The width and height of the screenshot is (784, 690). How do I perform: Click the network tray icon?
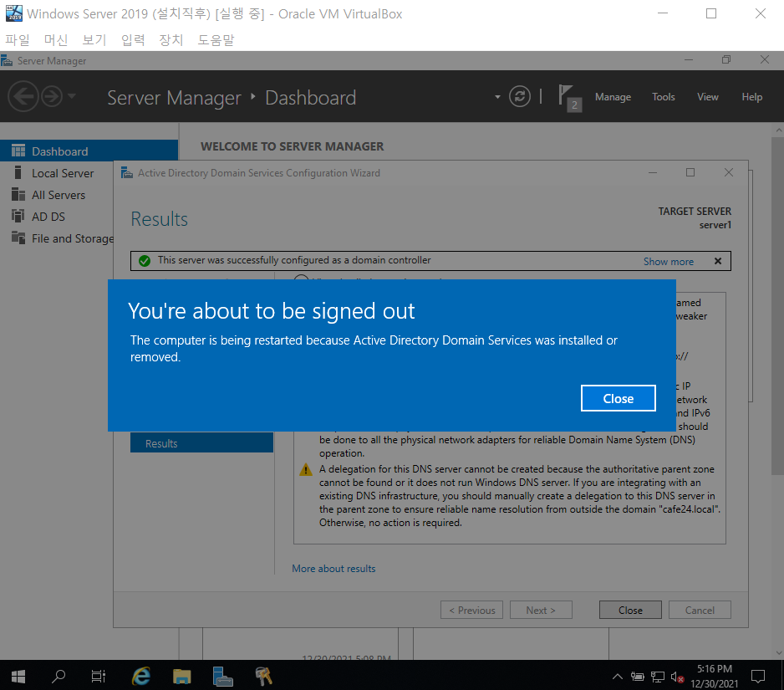coord(658,677)
